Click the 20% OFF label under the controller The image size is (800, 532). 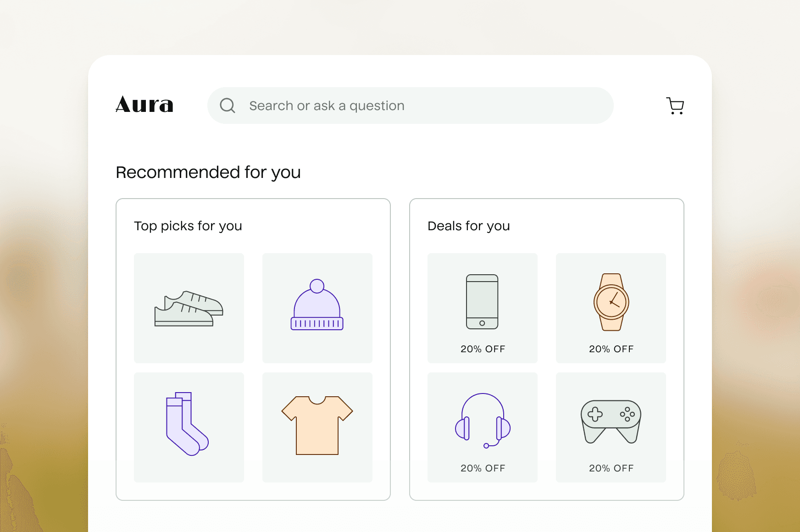(611, 468)
